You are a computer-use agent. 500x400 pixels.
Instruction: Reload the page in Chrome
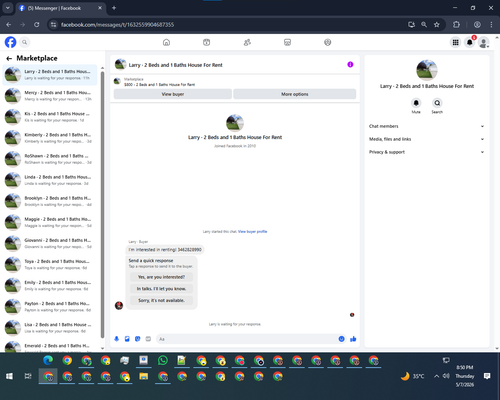point(37,25)
